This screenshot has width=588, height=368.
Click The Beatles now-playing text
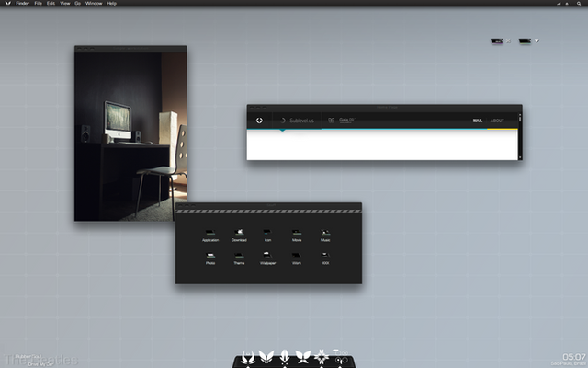pos(40,360)
